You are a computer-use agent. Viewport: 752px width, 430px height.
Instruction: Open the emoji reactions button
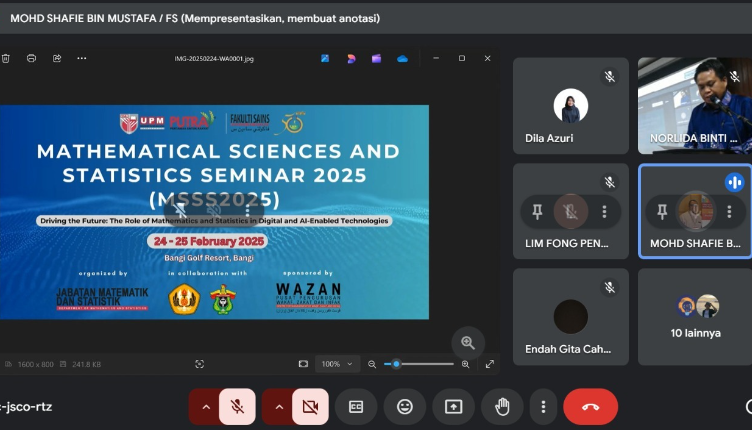point(404,407)
